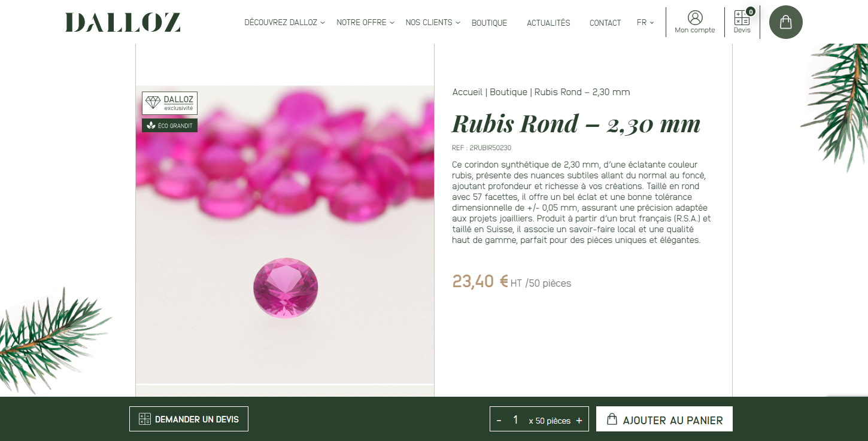Go to the Boutique menu item
This screenshot has width=868, height=441.
(x=489, y=23)
